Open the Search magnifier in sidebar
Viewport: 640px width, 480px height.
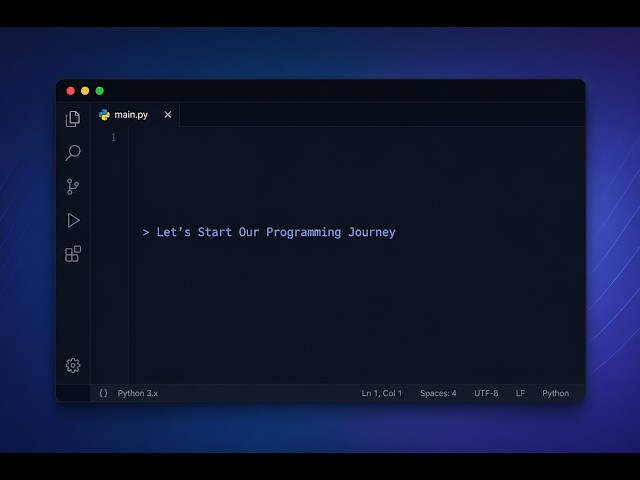tap(73, 153)
